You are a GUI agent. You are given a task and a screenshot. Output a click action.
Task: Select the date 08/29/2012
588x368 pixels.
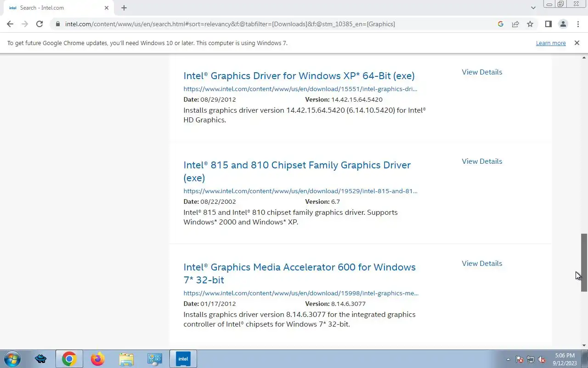pos(218,99)
